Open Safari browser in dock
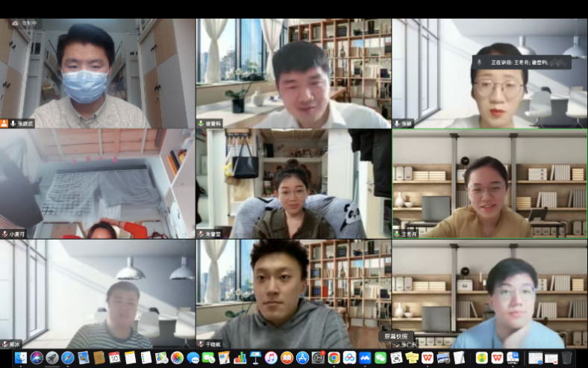The image size is (588, 368). click(x=68, y=358)
